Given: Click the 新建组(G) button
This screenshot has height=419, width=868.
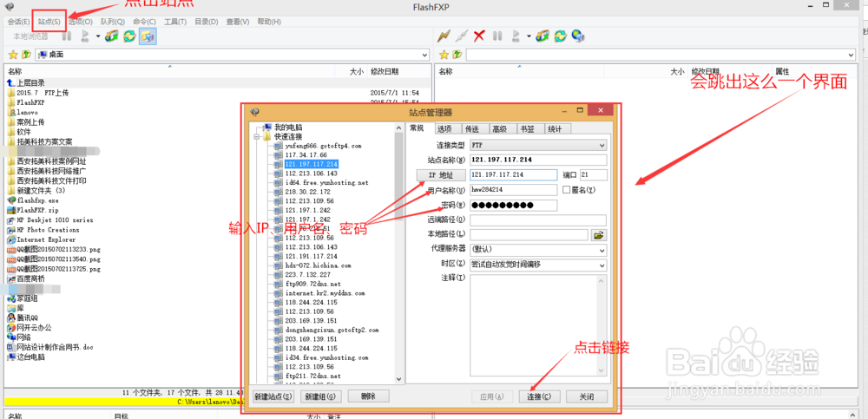Looking at the screenshot, I should coord(321,396).
